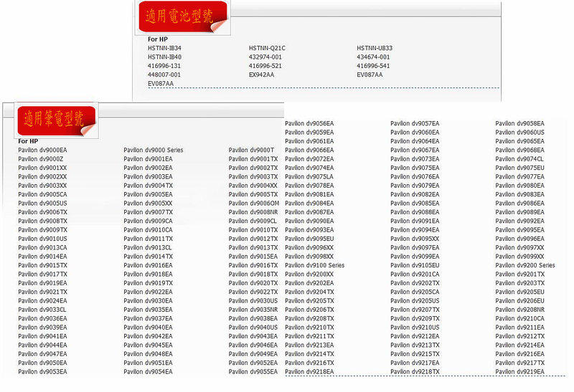Select the Pavilion dv9096XX entry
Image resolution: width=574 pixels, height=392 pixels.
[x=309, y=247]
